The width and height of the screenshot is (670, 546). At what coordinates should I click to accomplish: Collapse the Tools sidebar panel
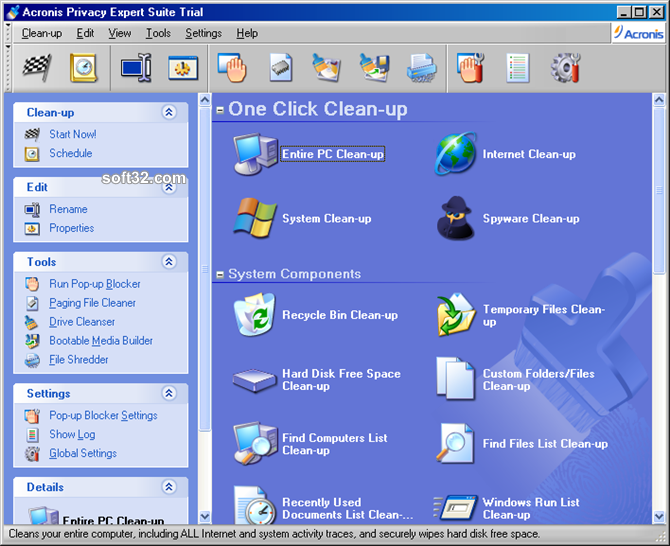[169, 262]
